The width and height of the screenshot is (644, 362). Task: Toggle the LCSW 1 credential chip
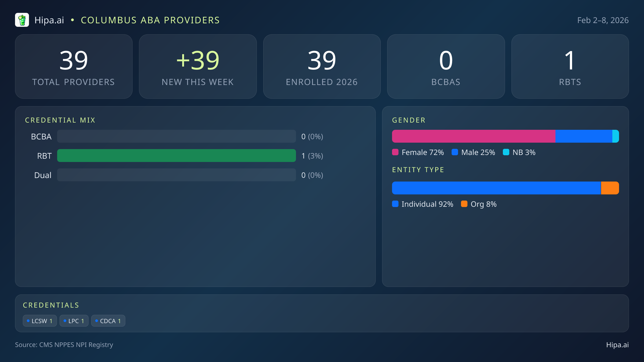39,320
